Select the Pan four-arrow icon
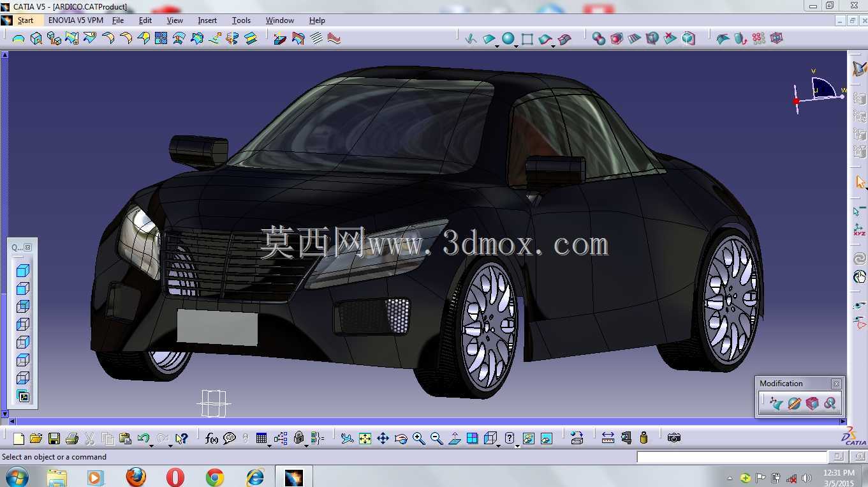 [383, 438]
